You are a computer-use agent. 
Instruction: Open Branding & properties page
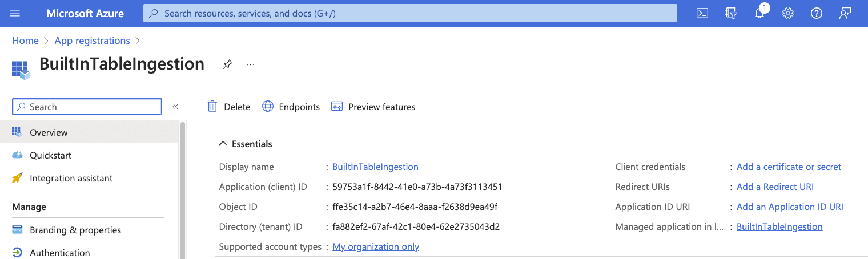(x=75, y=230)
